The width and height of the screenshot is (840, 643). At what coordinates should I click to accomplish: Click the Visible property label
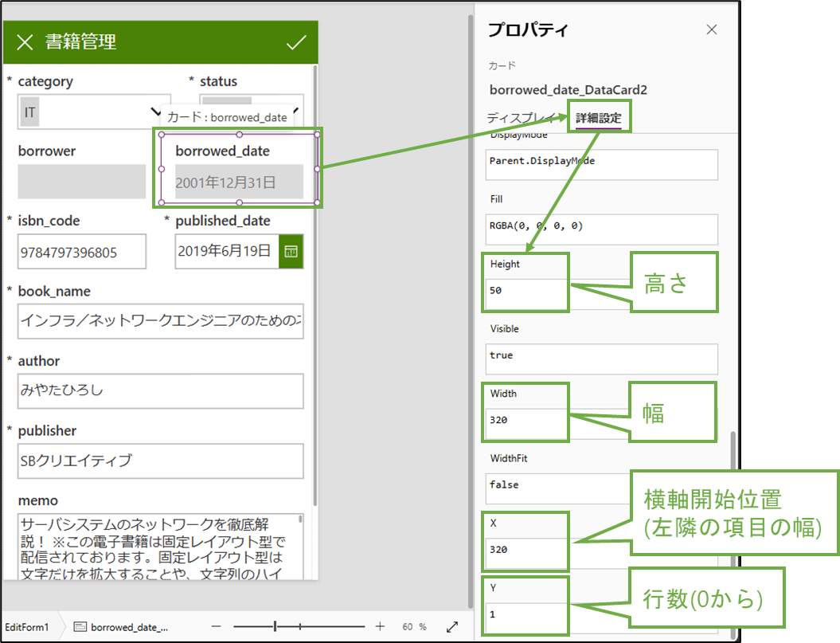(x=504, y=329)
